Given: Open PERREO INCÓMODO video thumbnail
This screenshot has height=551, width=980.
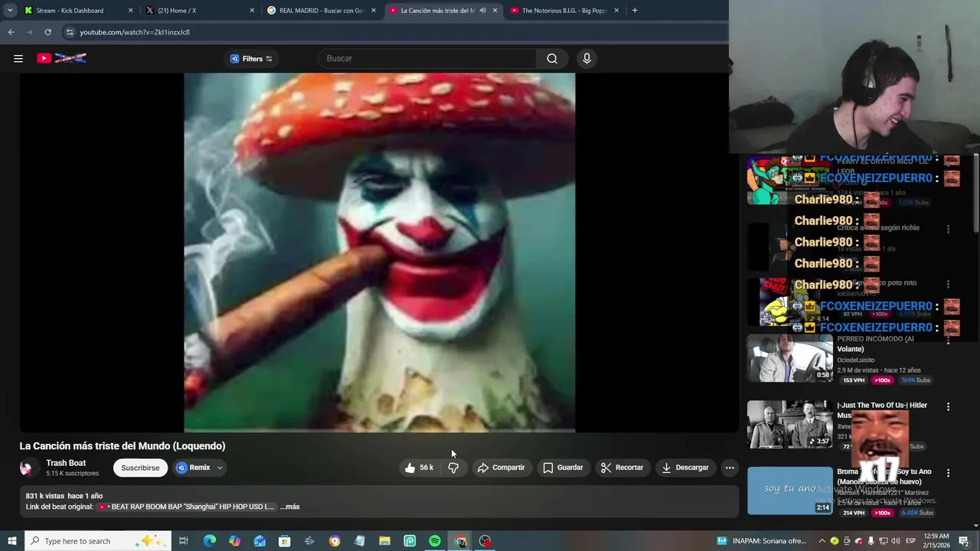Looking at the screenshot, I should pos(789,358).
